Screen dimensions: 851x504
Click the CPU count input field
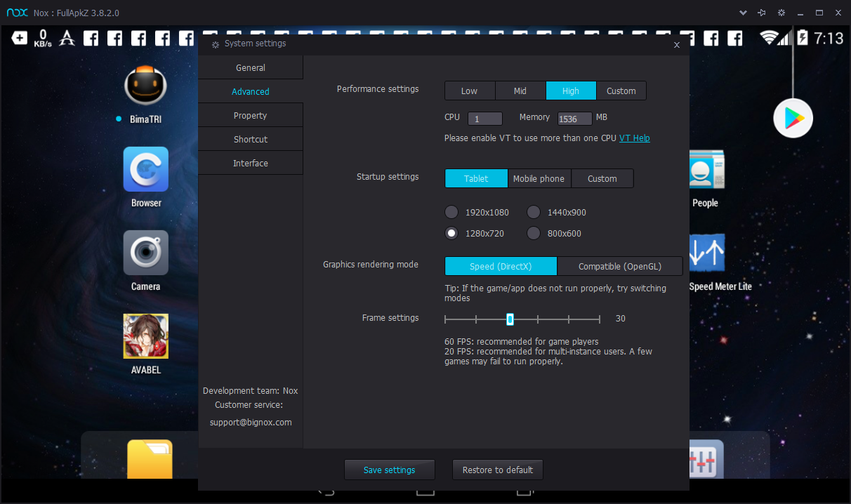[x=484, y=119]
